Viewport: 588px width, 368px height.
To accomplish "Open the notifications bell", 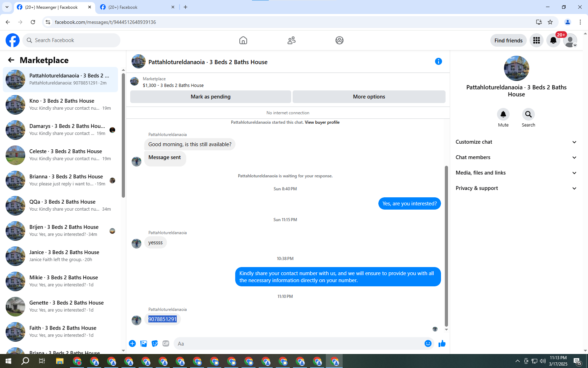I will [x=553, y=41].
